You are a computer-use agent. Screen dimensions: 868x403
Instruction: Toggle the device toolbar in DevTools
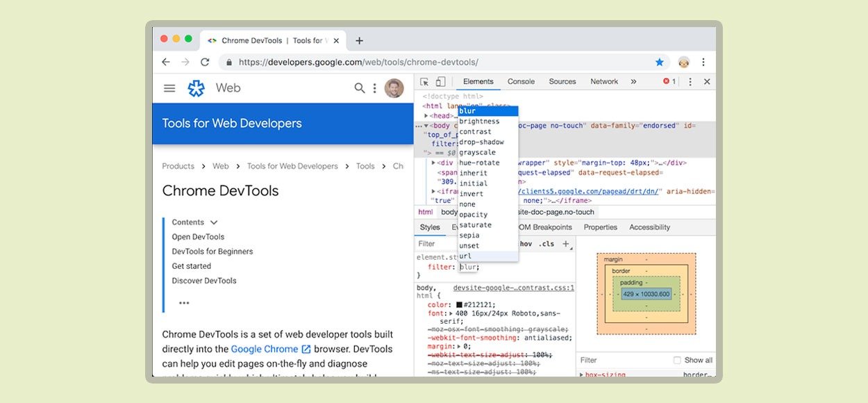440,82
